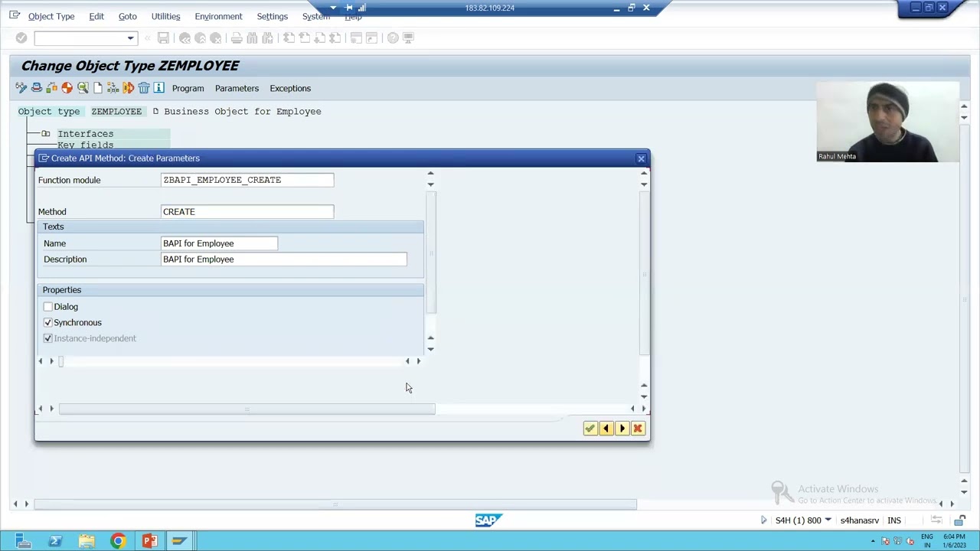Click the Delete trash can icon
This screenshot has width=980, height=551.
[144, 88]
